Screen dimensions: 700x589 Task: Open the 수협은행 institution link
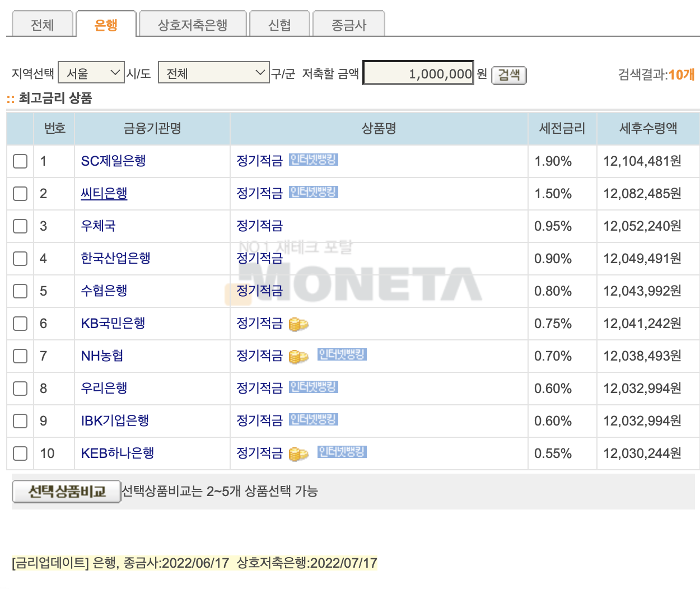pyautogui.click(x=104, y=291)
